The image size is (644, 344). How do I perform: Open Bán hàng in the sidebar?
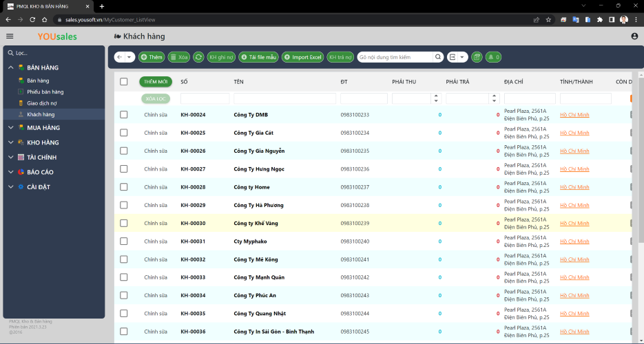click(38, 80)
